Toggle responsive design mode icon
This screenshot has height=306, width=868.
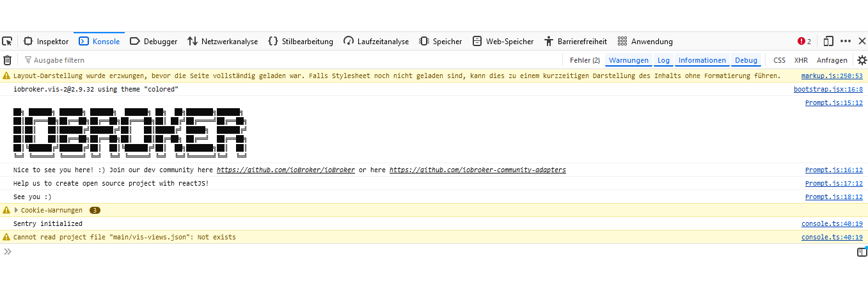click(x=828, y=42)
